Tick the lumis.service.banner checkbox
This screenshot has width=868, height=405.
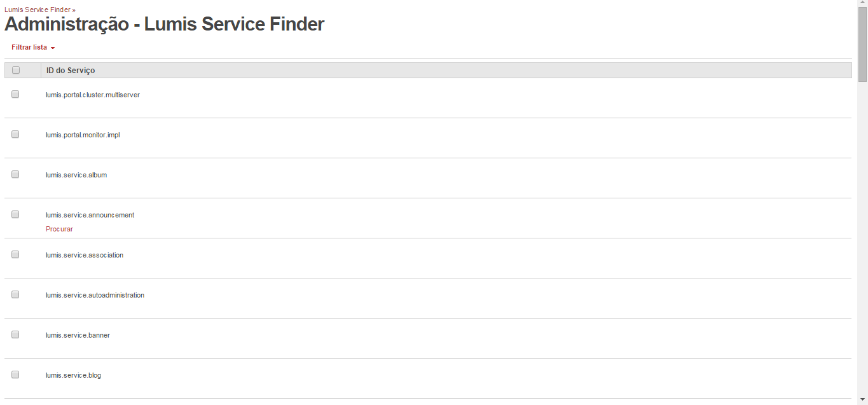15,334
